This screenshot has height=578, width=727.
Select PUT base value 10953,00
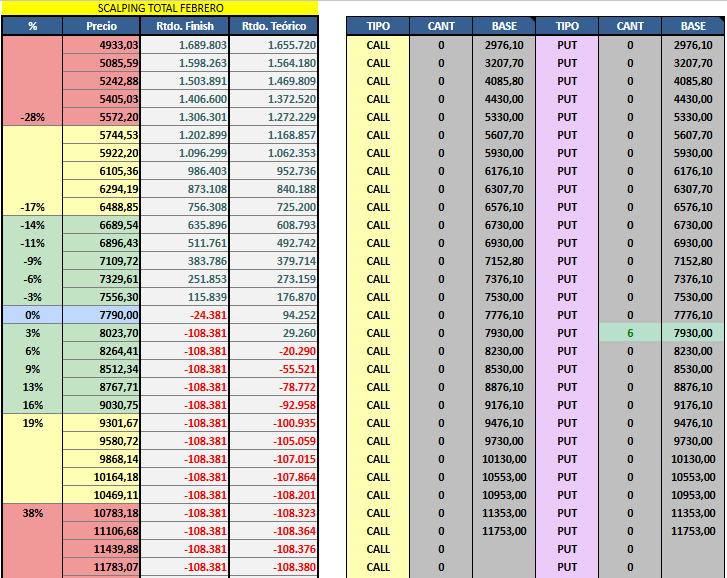tap(693, 495)
